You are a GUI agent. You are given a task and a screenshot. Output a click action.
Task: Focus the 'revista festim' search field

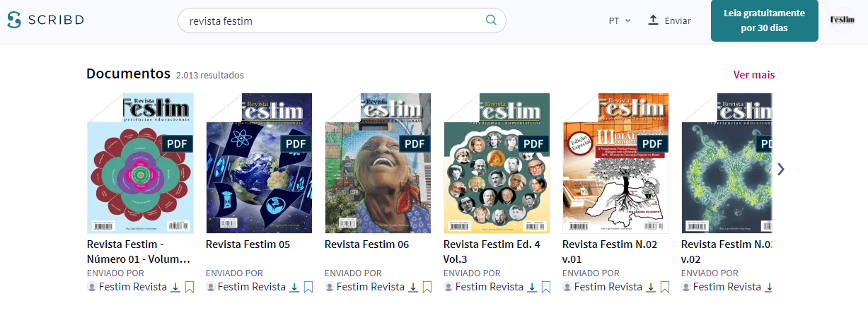(342, 20)
